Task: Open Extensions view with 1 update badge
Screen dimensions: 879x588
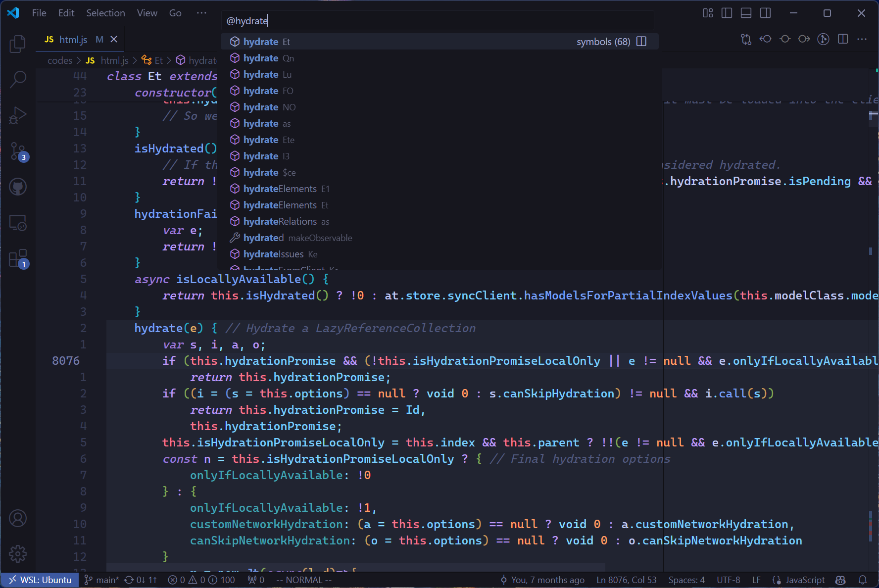Action: (x=19, y=258)
